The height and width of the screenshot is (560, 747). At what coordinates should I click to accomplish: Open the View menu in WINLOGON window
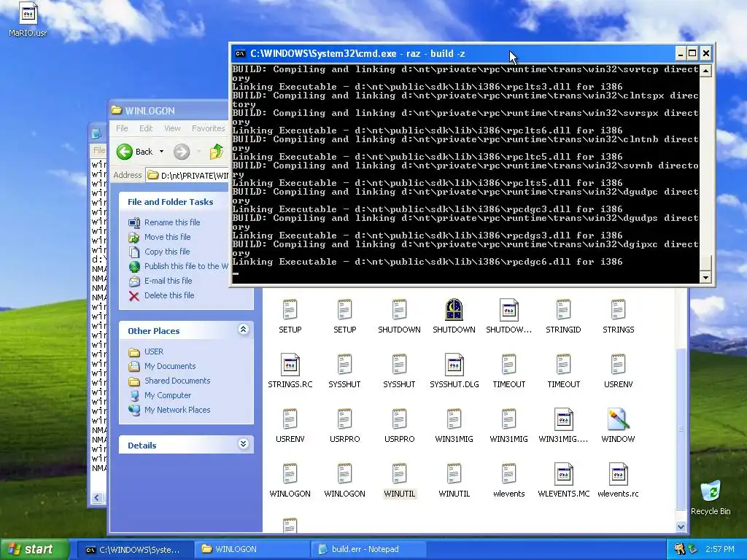pos(172,128)
